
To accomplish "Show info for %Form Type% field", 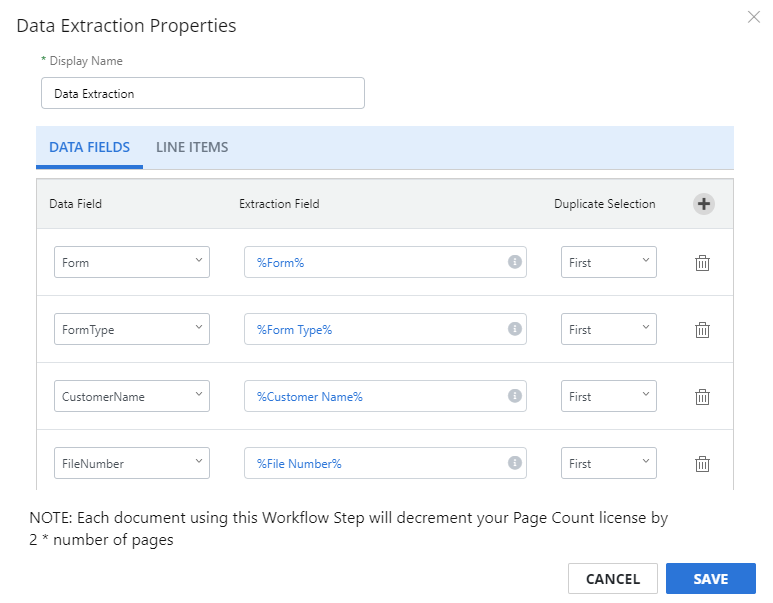I will coord(515,329).
